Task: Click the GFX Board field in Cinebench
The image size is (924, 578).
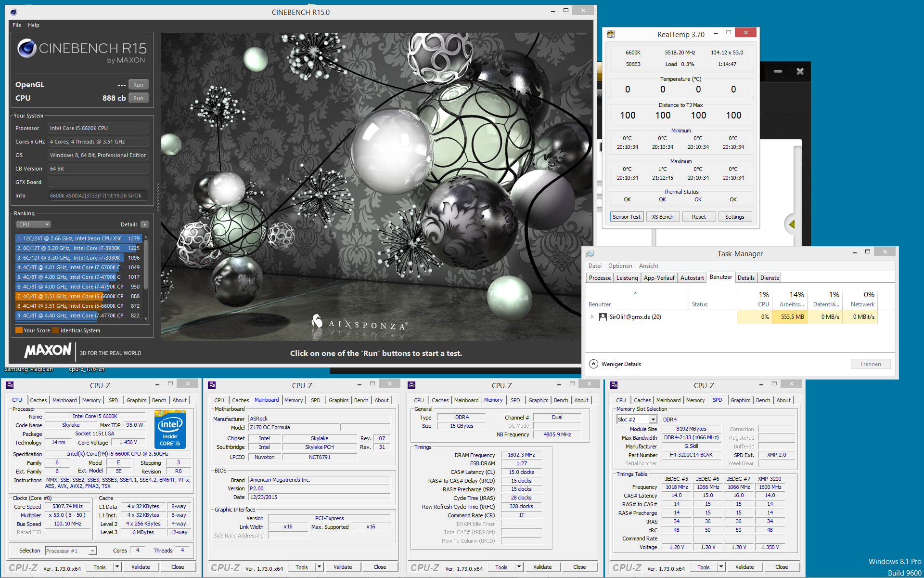Action: pyautogui.click(x=98, y=182)
